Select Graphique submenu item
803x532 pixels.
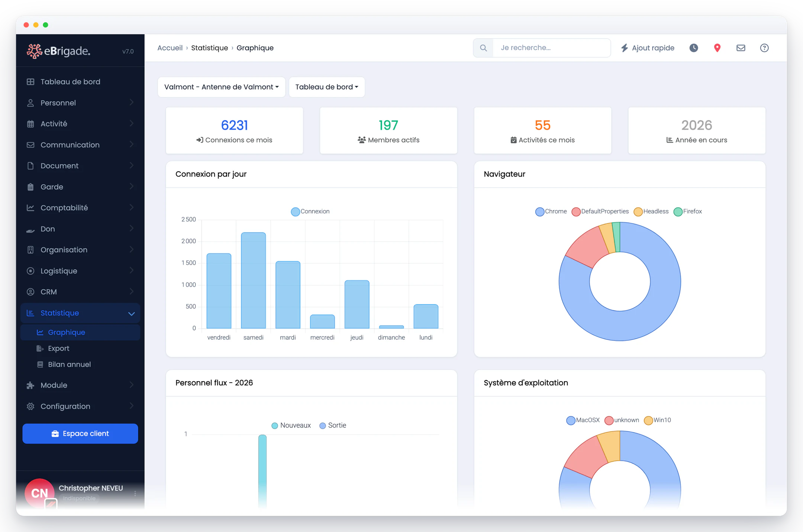[x=80, y=332]
